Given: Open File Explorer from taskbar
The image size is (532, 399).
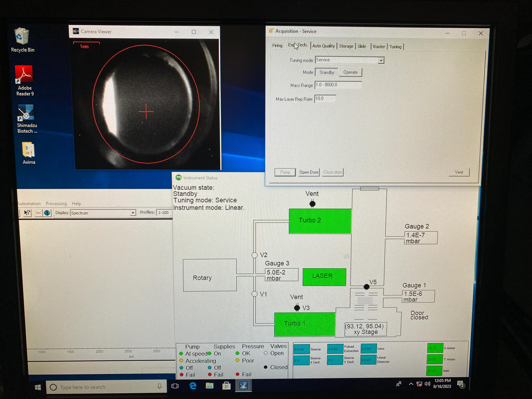Looking at the screenshot, I should (210, 386).
